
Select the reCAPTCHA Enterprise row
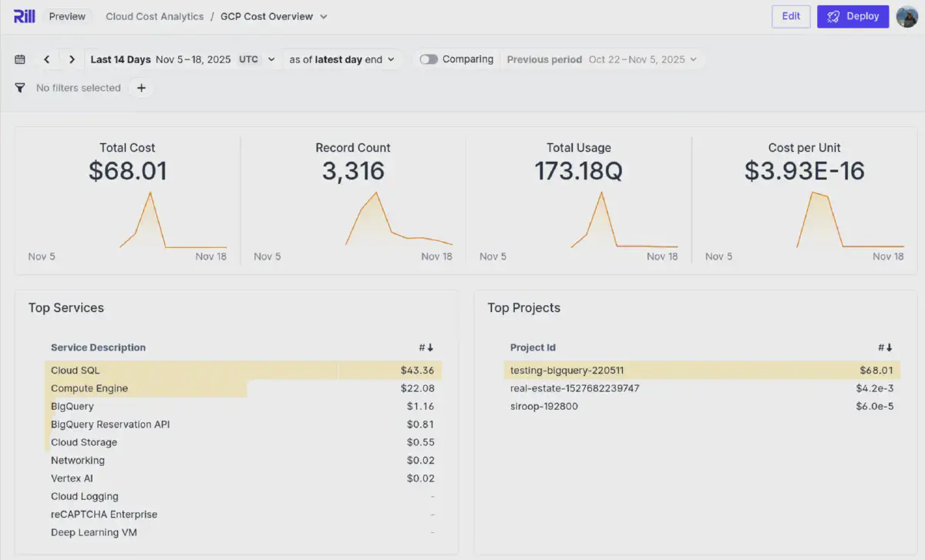coord(243,515)
